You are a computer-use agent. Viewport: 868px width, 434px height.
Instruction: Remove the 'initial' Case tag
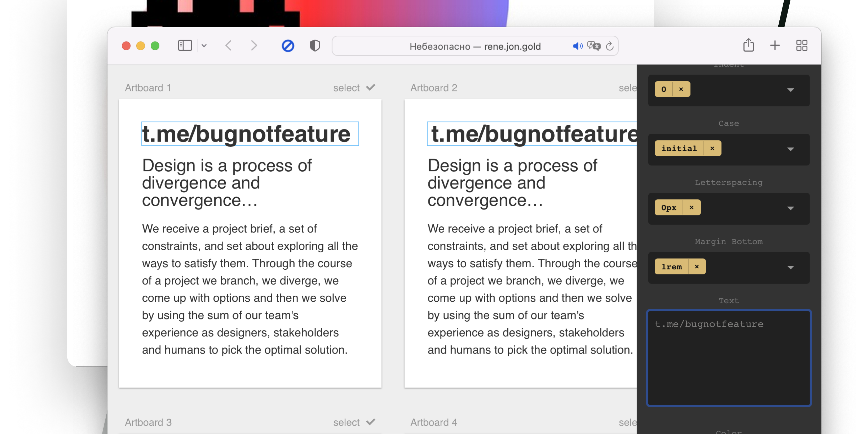tap(712, 148)
